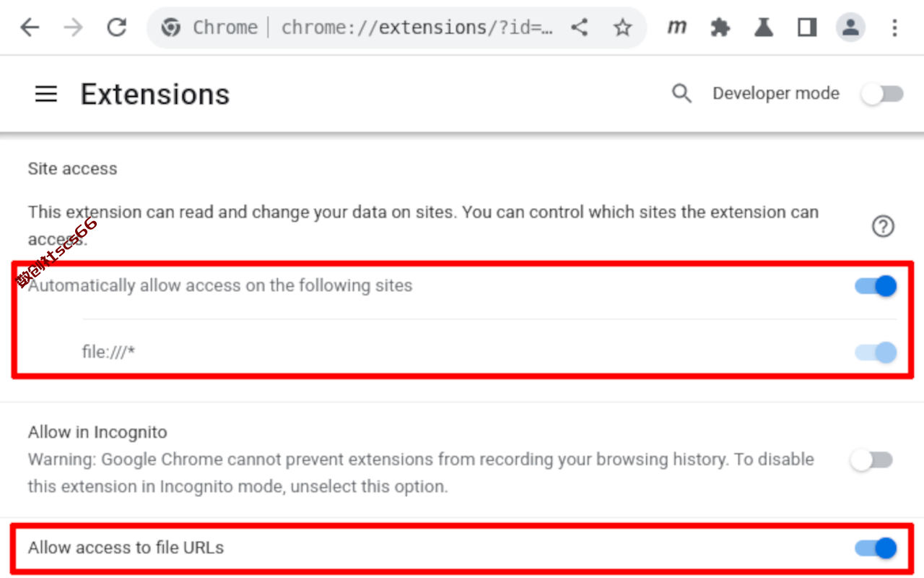This screenshot has height=578, width=924.
Task: Open the Chrome Labs flask icon
Action: [764, 27]
